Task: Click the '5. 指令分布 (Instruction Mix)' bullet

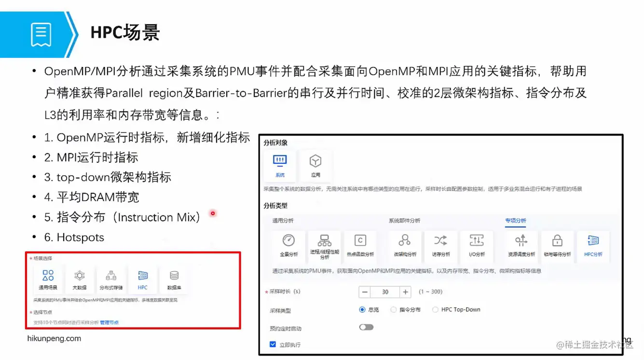Action: point(123,217)
